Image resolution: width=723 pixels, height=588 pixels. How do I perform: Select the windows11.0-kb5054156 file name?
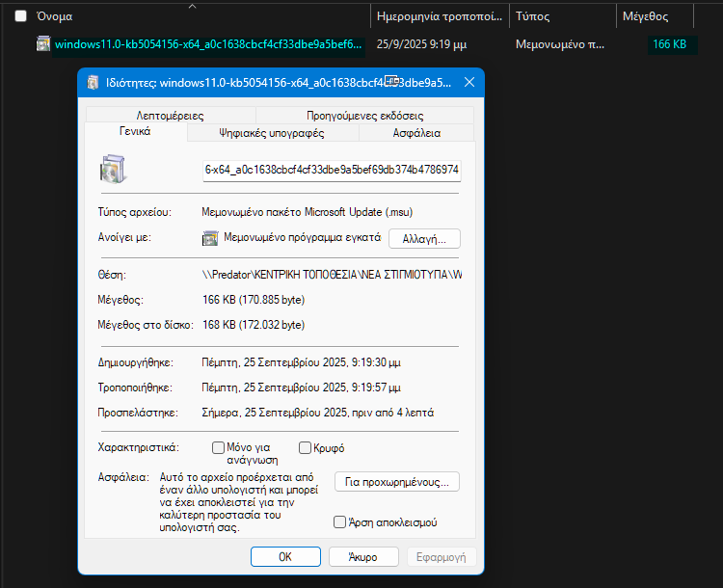click(208, 44)
